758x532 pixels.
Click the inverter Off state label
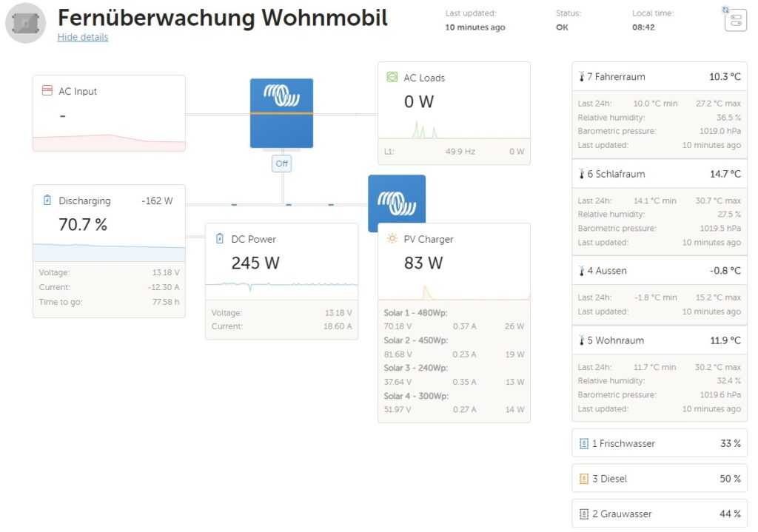(x=281, y=164)
